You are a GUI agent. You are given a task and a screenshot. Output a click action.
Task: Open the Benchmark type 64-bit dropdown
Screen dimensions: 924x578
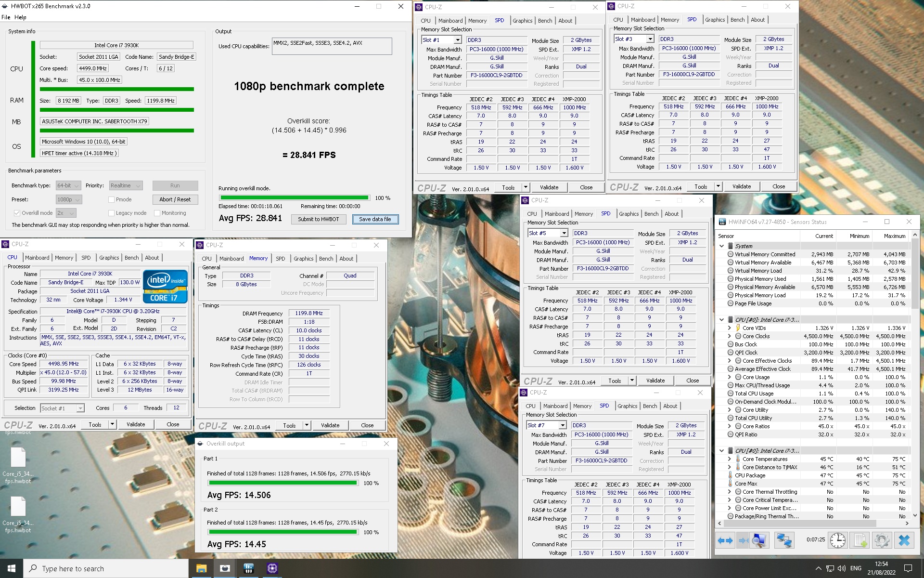pyautogui.click(x=69, y=185)
